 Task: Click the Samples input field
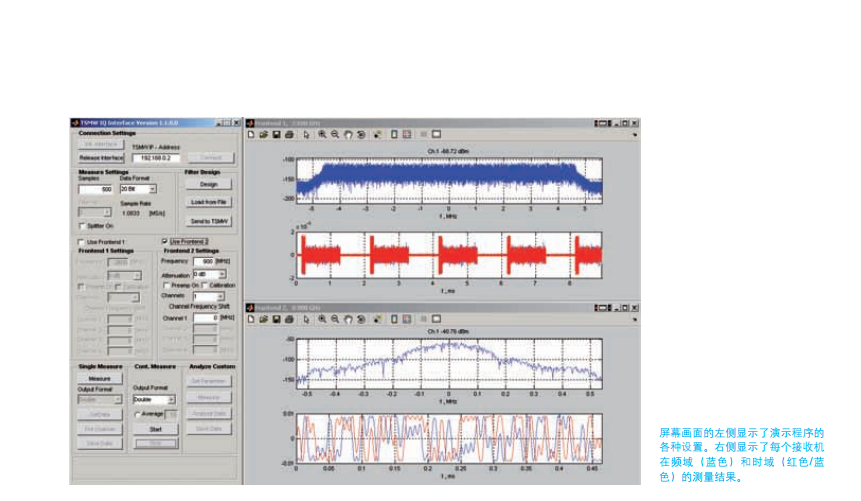(96, 189)
